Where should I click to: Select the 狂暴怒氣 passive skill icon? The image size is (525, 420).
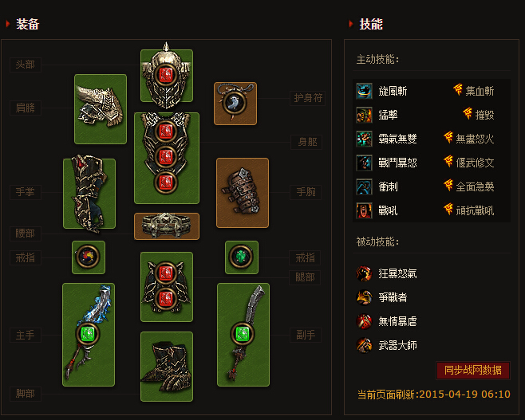point(364,273)
